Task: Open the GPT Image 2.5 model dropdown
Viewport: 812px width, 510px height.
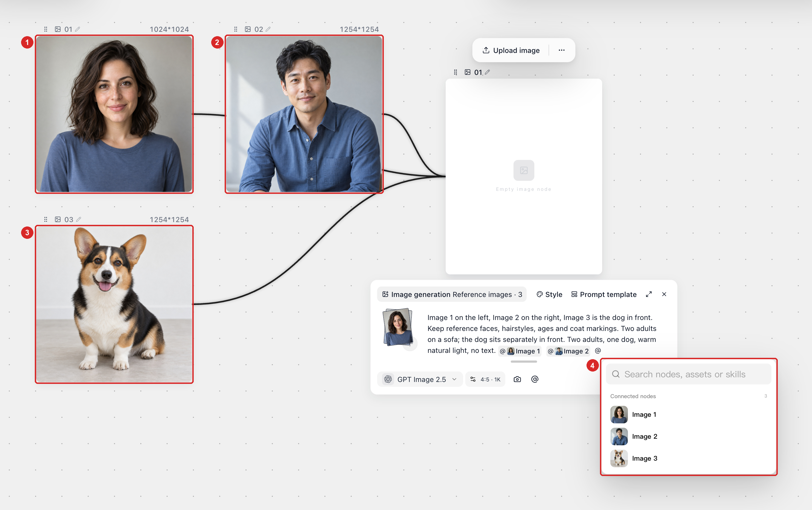Action: [420, 379]
